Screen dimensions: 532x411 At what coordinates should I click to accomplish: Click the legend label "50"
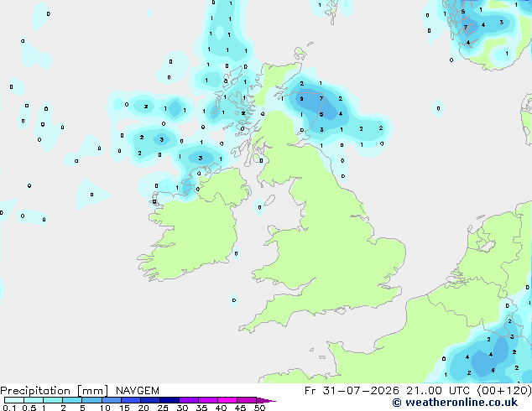pyautogui.click(x=259, y=408)
